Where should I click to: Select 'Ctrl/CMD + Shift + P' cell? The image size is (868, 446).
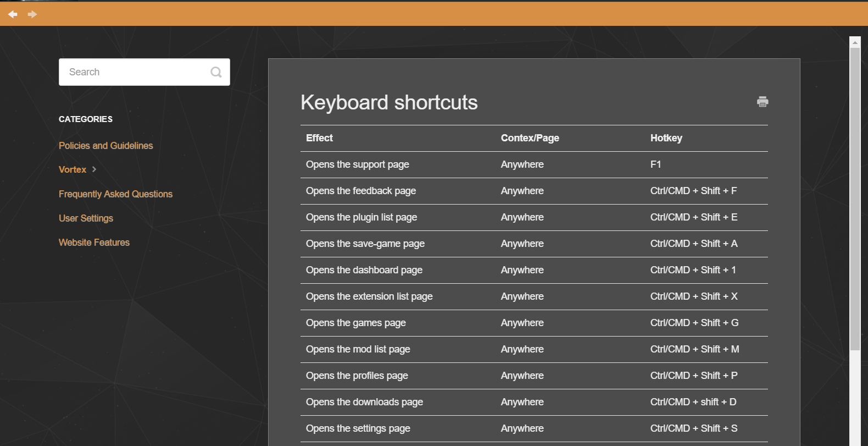(x=694, y=376)
